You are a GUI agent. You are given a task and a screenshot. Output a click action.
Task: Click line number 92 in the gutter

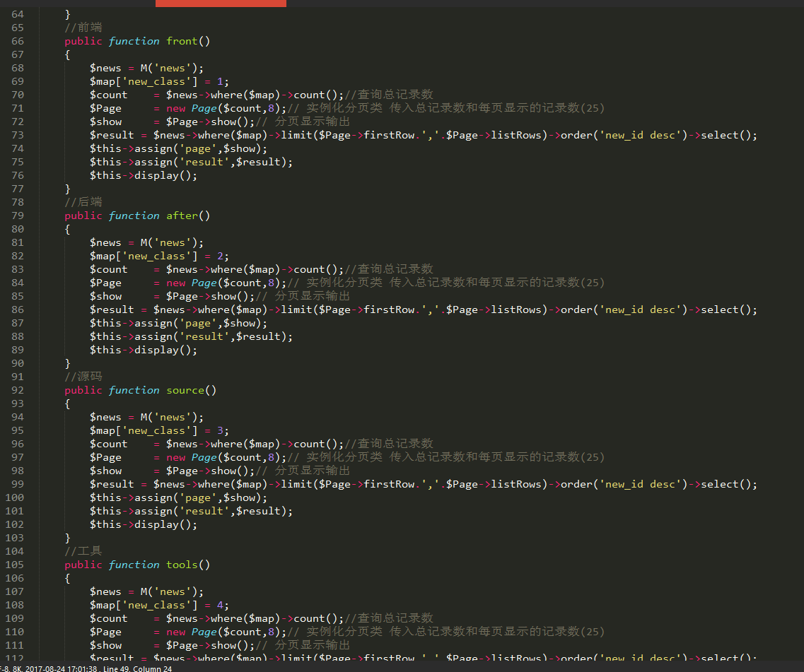tap(17, 390)
